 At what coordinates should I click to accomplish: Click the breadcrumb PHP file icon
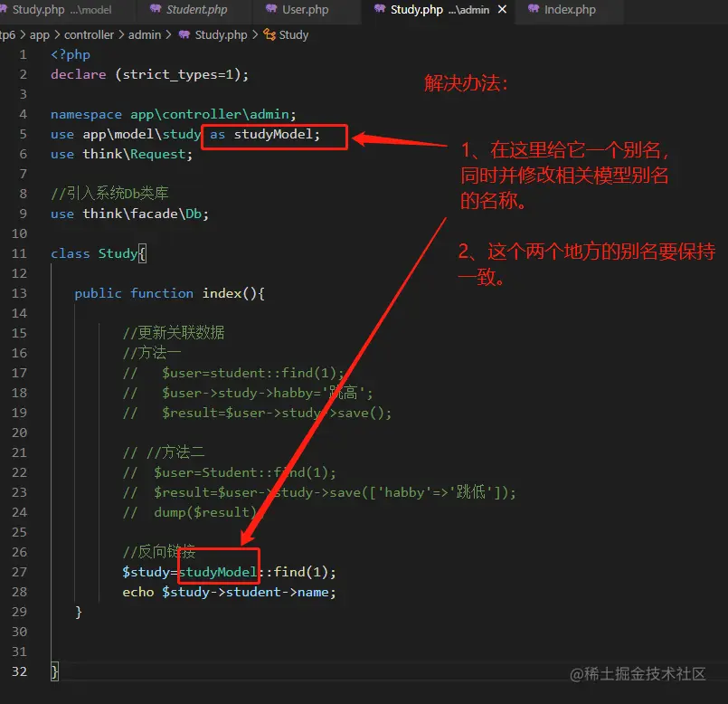[184, 34]
